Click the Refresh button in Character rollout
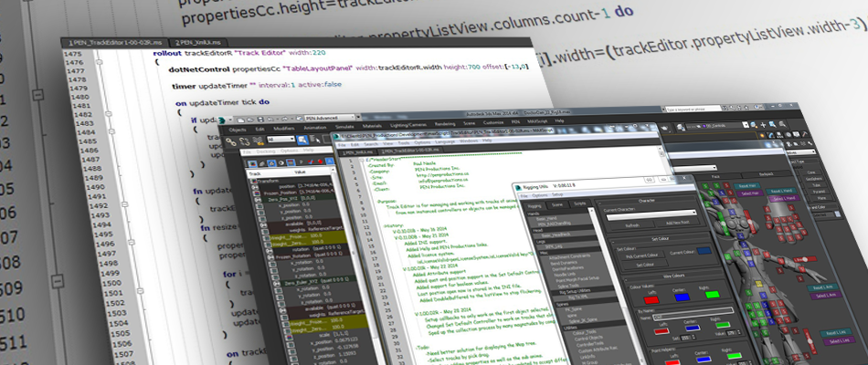The image size is (868, 365). (x=631, y=225)
